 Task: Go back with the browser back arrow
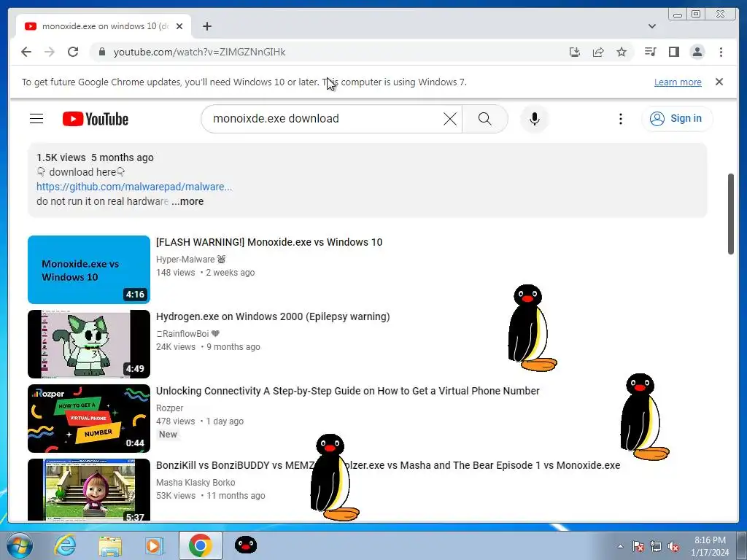coord(26,52)
